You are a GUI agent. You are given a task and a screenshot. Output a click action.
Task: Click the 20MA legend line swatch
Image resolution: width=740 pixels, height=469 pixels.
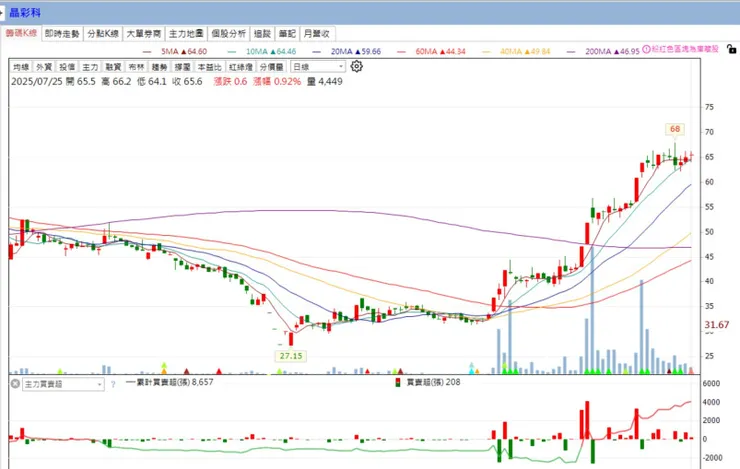tap(316, 51)
